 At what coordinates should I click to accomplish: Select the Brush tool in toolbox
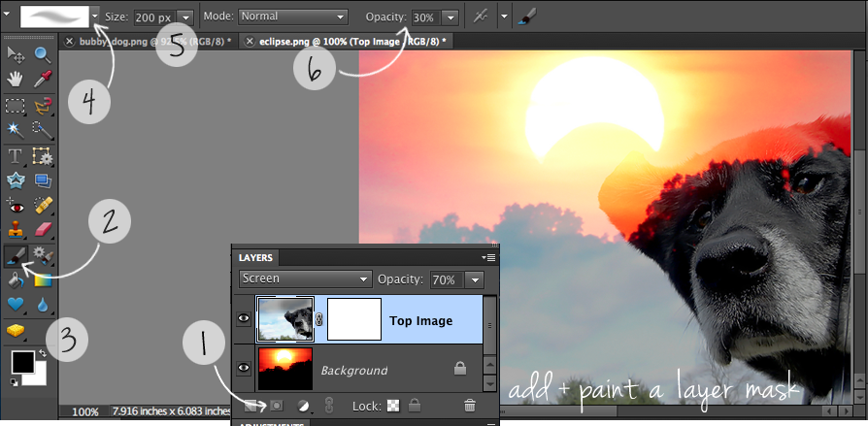pyautogui.click(x=15, y=255)
